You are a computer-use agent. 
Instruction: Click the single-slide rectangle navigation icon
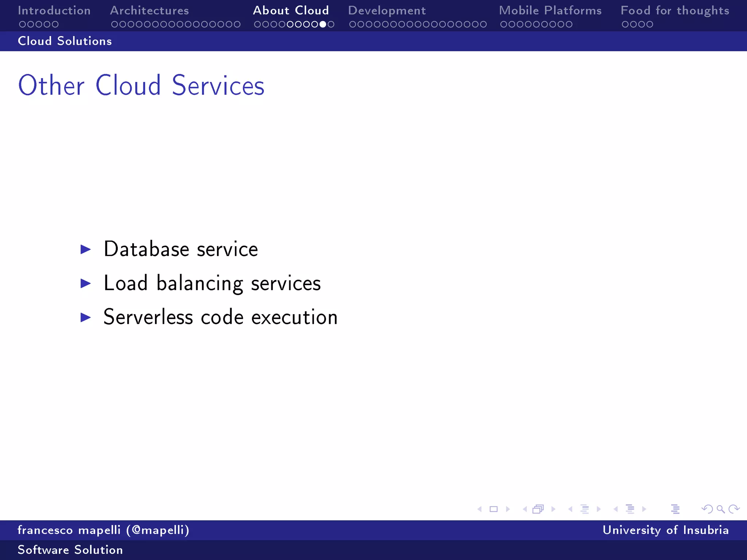click(x=494, y=509)
